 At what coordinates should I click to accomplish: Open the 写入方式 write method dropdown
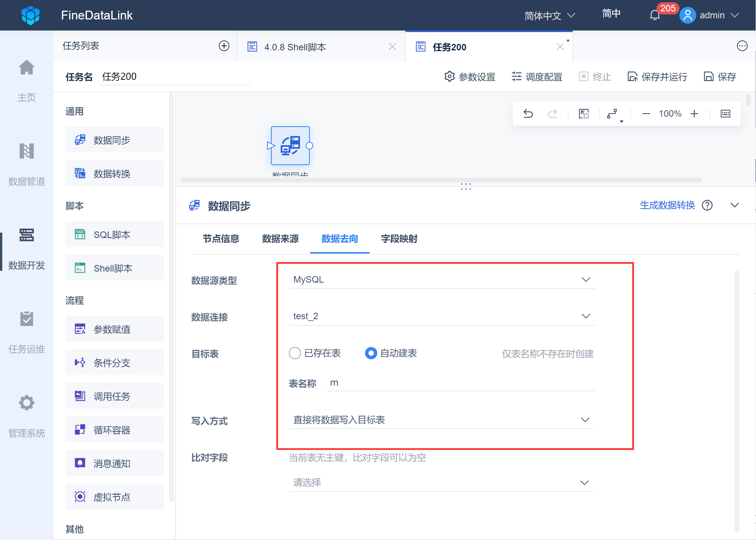[x=441, y=420]
